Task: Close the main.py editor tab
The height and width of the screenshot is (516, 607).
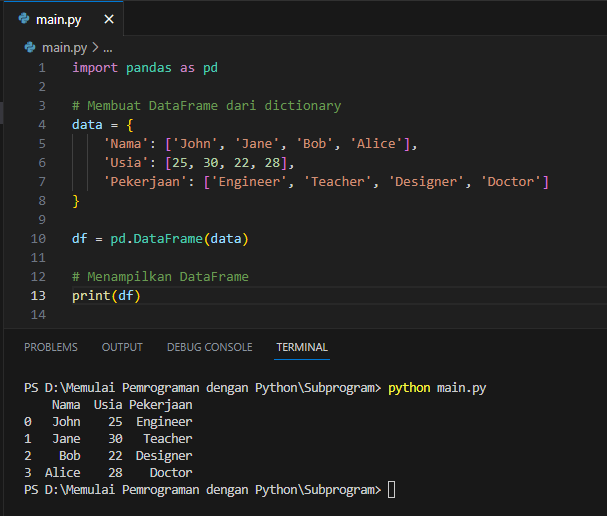Action: [108, 19]
